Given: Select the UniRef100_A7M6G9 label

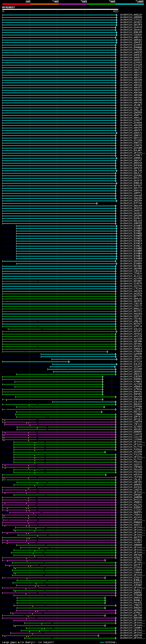Looking at the screenshot, I should point(131,352).
